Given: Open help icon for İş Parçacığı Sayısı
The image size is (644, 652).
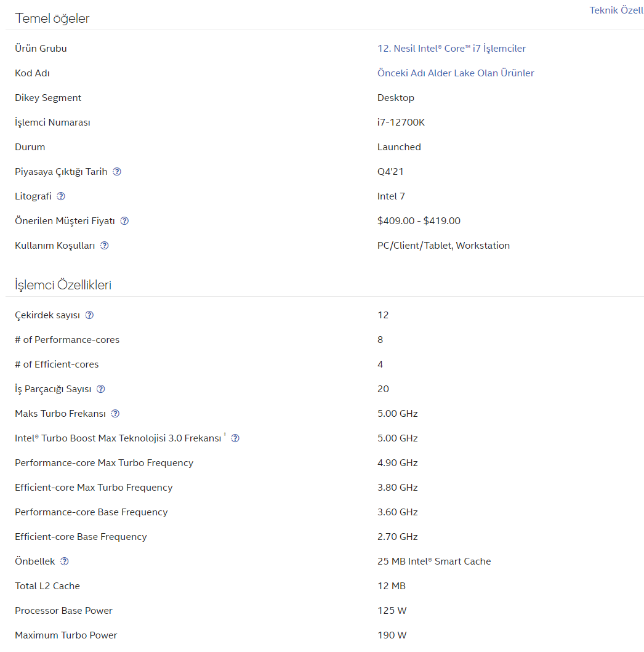Looking at the screenshot, I should point(101,389).
